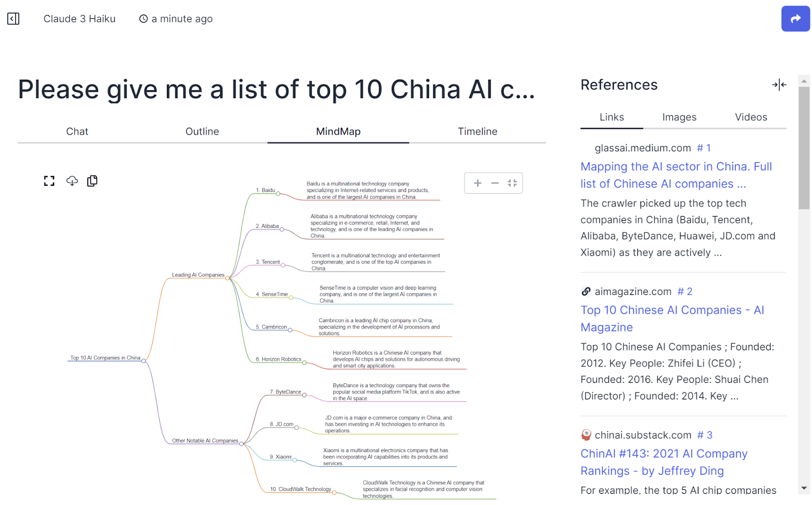Click the references scrollbar thumb
This screenshot has height=505, width=812.
(804, 148)
